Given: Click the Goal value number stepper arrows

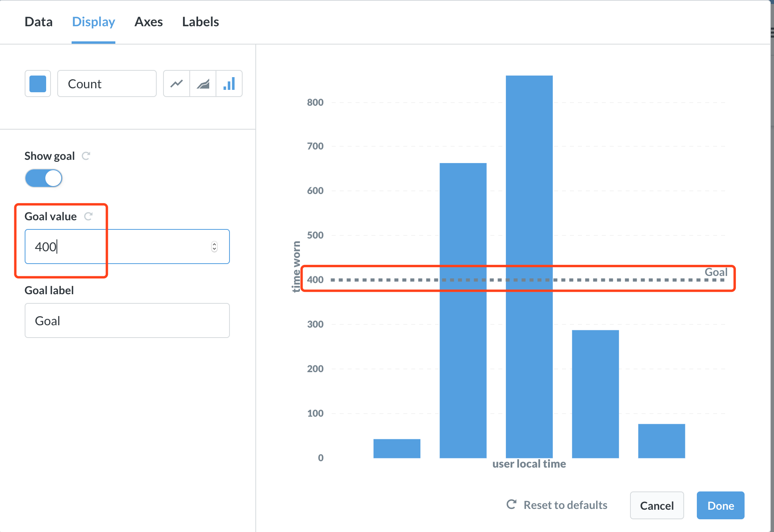Looking at the screenshot, I should pos(214,247).
